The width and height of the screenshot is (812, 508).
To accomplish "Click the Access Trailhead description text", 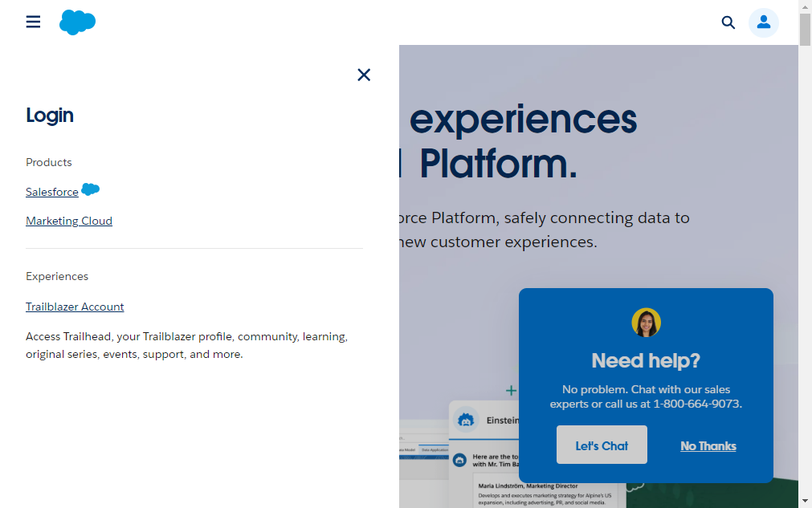I will (x=187, y=345).
